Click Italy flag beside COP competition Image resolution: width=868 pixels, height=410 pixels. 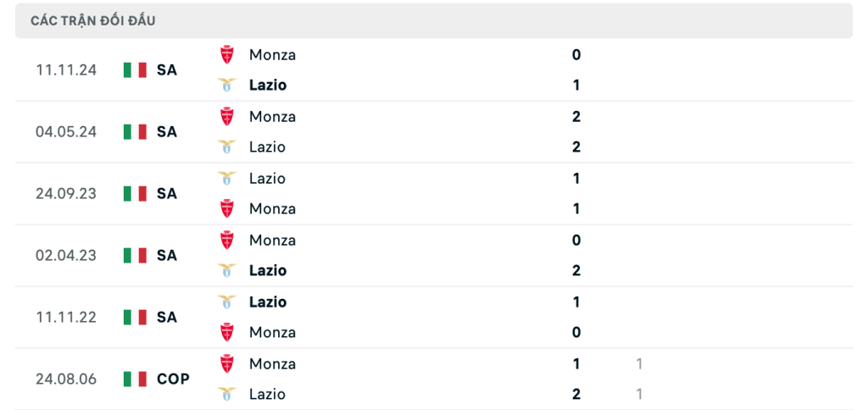click(135, 379)
